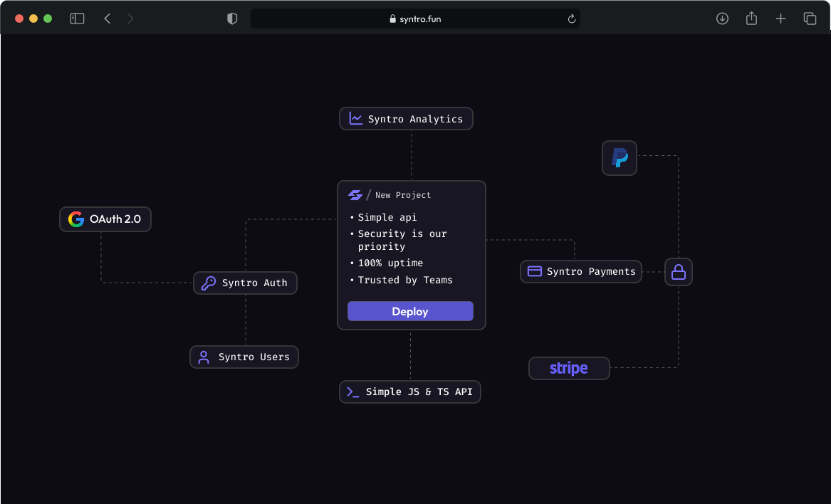Open the Safari downloads list

[722, 19]
